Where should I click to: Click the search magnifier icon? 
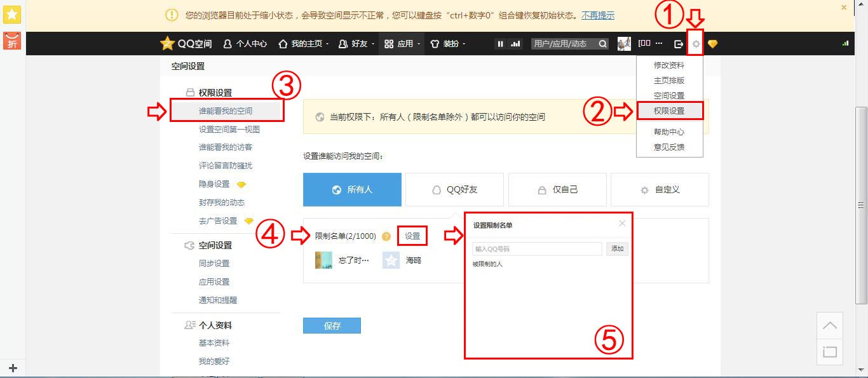[x=602, y=44]
